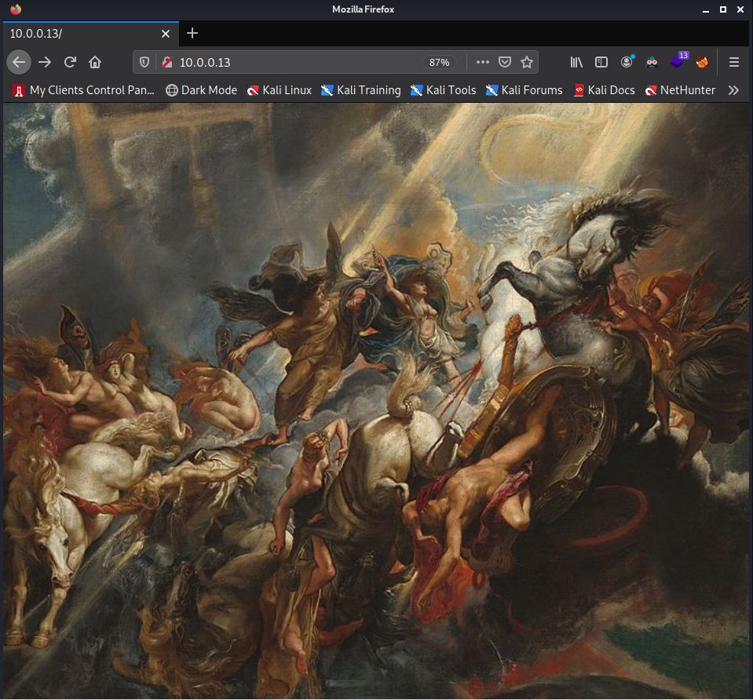Show more bookmarks via chevron
753x700 pixels.
pos(733,90)
